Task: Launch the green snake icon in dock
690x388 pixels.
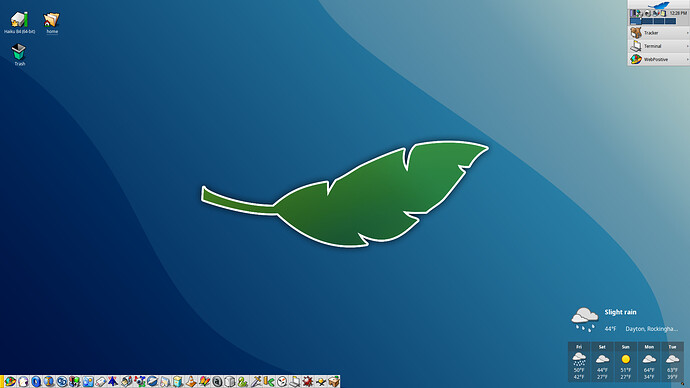Action: point(242,381)
